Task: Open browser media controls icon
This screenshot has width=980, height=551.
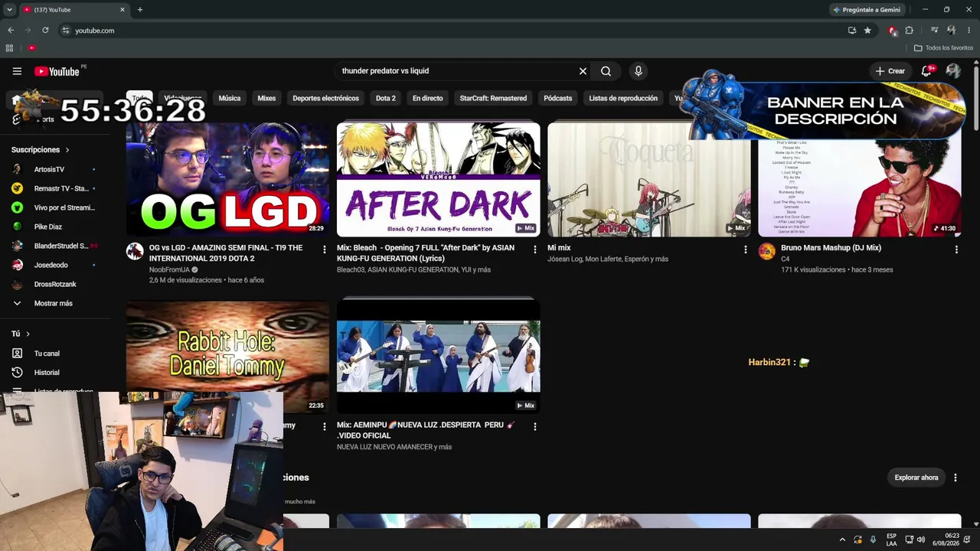Action: coord(935,31)
